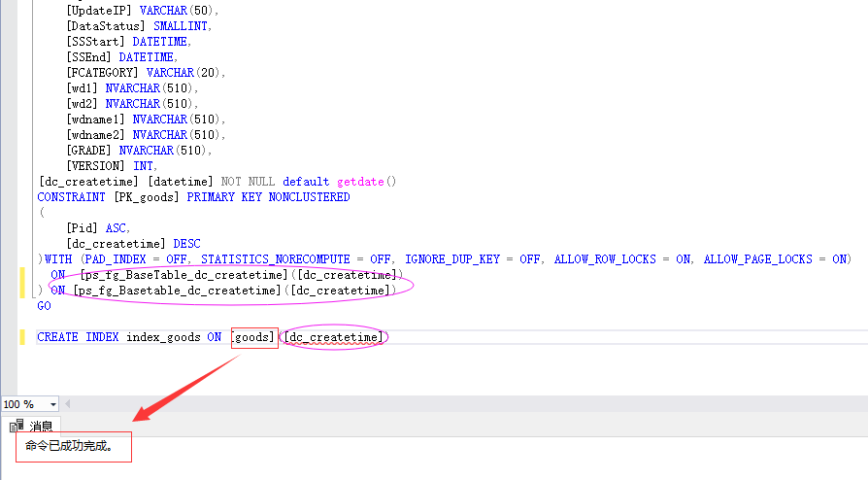
Task: Click index_goods identifier in editor
Action: coord(163,337)
